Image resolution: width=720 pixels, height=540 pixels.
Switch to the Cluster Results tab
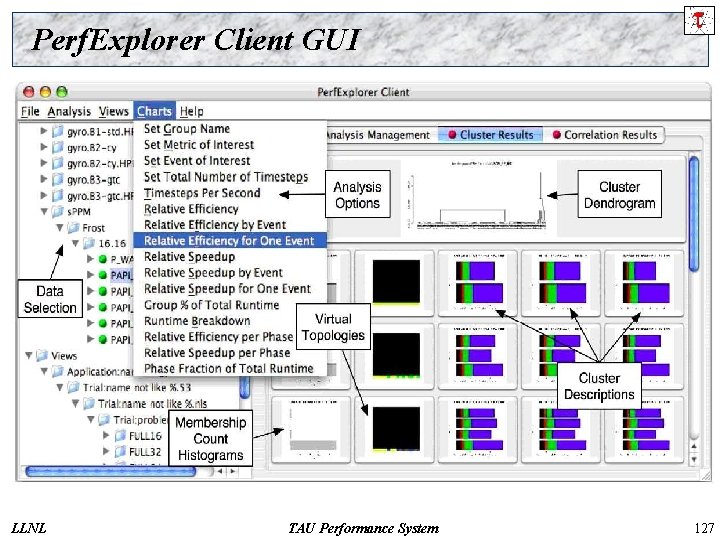(x=490, y=135)
